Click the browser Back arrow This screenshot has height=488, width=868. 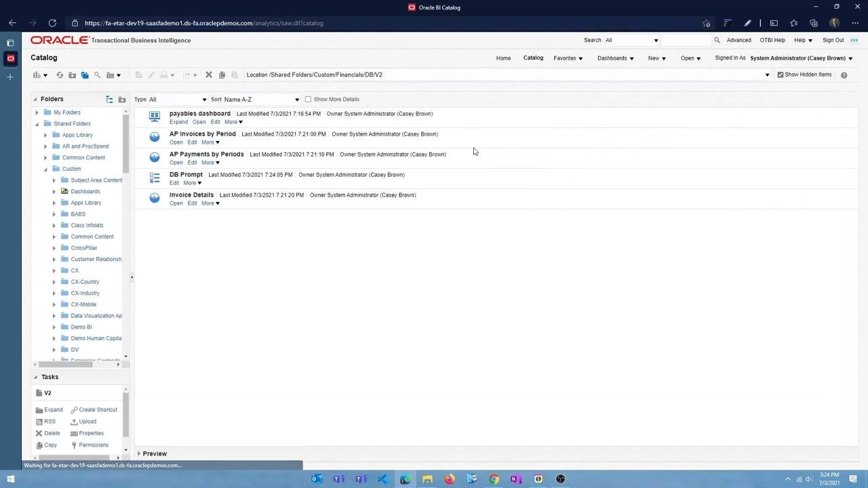[x=12, y=23]
